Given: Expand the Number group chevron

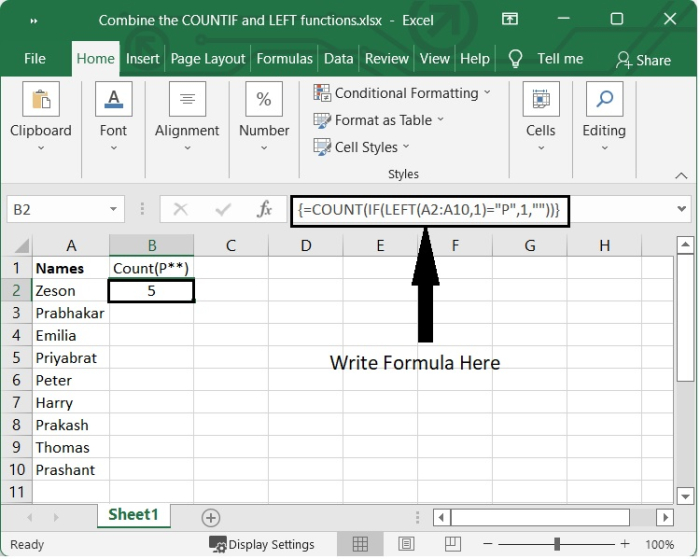Looking at the screenshot, I should point(263,148).
